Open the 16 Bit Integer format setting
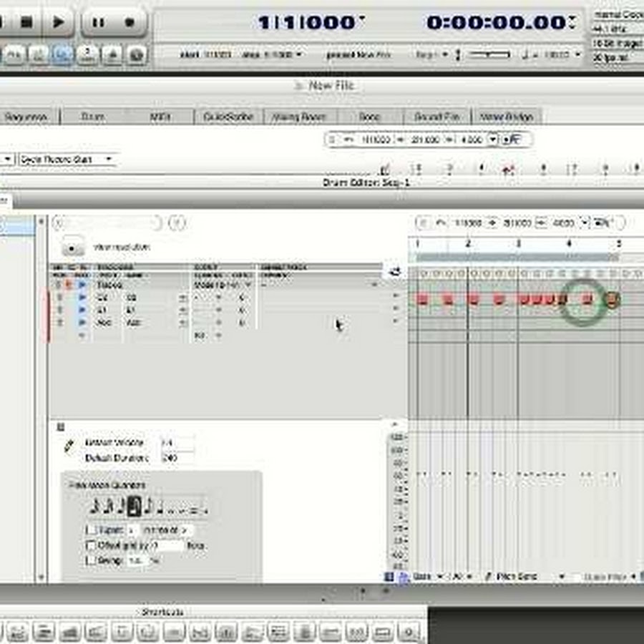This screenshot has height=644, width=644. click(618, 43)
